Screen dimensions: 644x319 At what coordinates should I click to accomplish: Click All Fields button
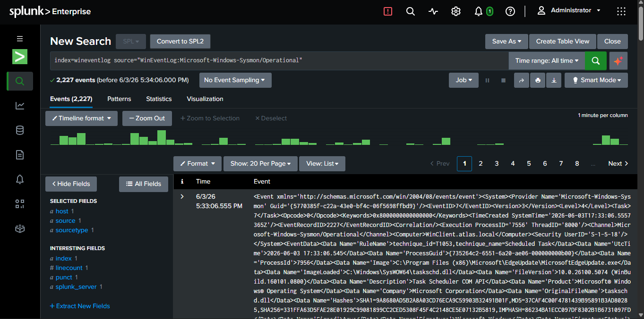143,184
